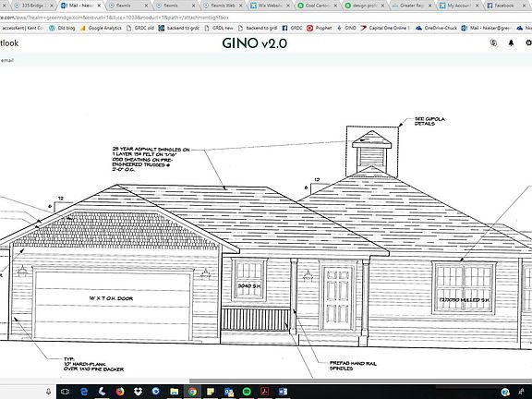Open the OneDrive-Chuck bookmark

(x=436, y=28)
